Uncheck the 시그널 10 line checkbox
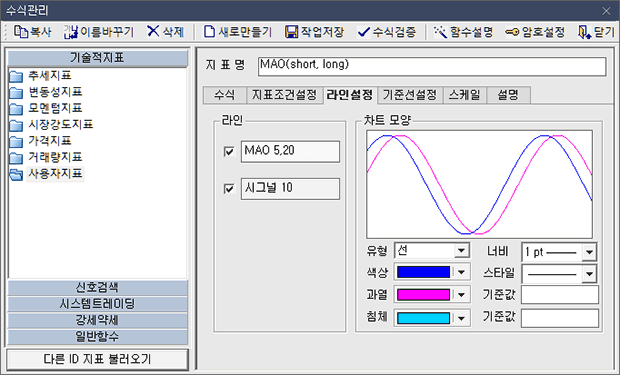The width and height of the screenshot is (620, 375). click(229, 189)
